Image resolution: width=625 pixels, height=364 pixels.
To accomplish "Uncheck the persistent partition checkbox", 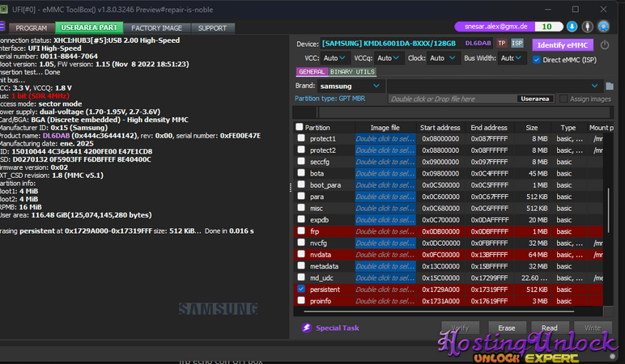I will tap(301, 289).
